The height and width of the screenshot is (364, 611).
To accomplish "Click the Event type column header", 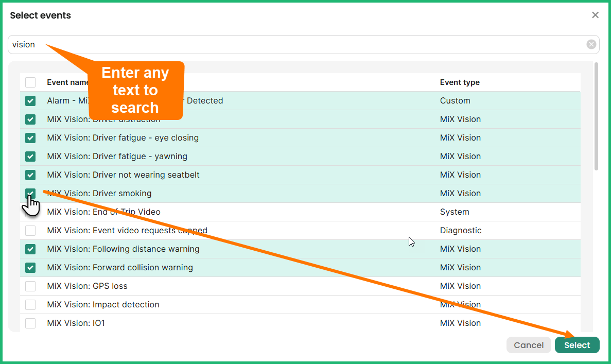I will (x=460, y=82).
